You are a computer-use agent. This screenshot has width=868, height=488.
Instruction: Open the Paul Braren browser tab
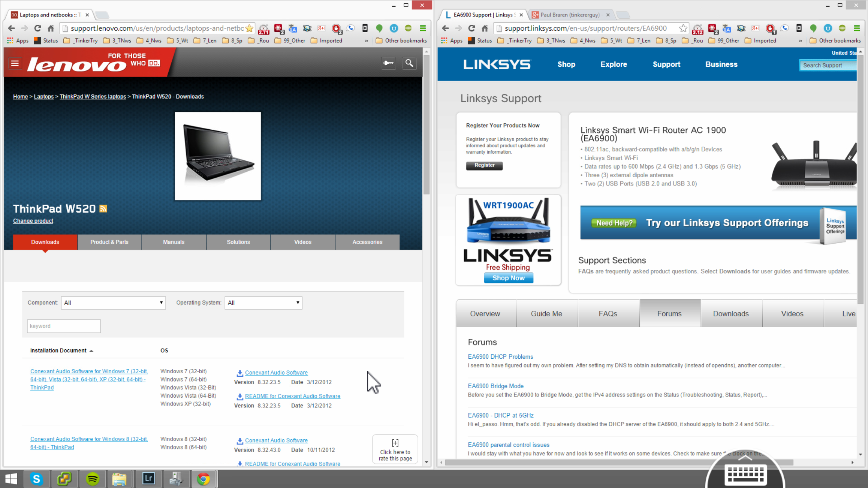pos(570,15)
